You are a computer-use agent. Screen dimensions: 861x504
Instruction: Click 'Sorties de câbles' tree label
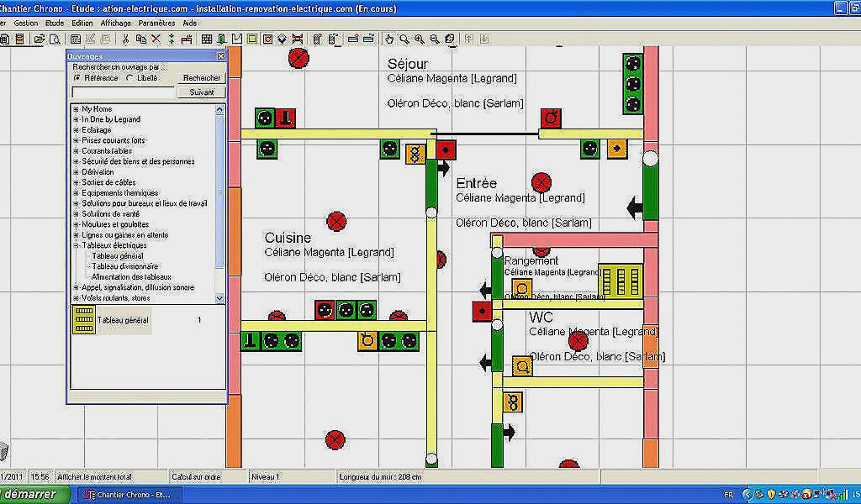(x=108, y=182)
